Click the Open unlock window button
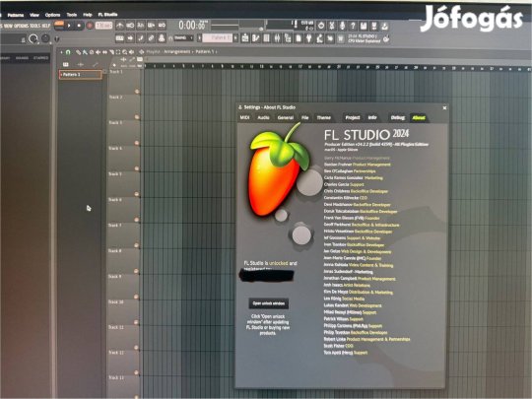This screenshot has width=532, height=399. click(269, 303)
